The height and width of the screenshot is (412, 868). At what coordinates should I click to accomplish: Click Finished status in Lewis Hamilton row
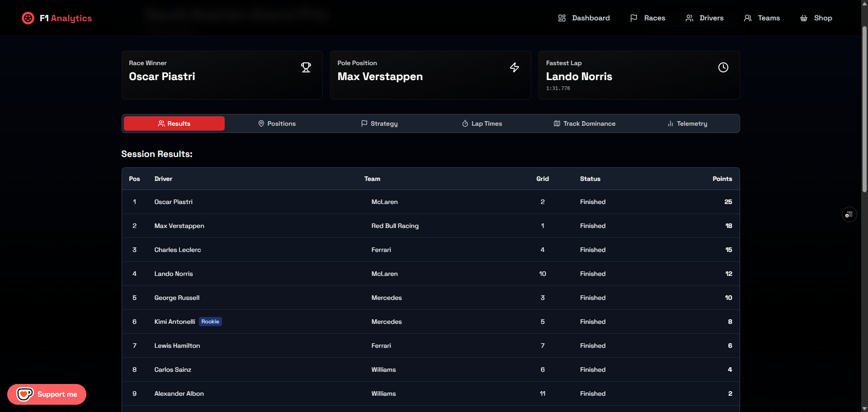click(593, 346)
